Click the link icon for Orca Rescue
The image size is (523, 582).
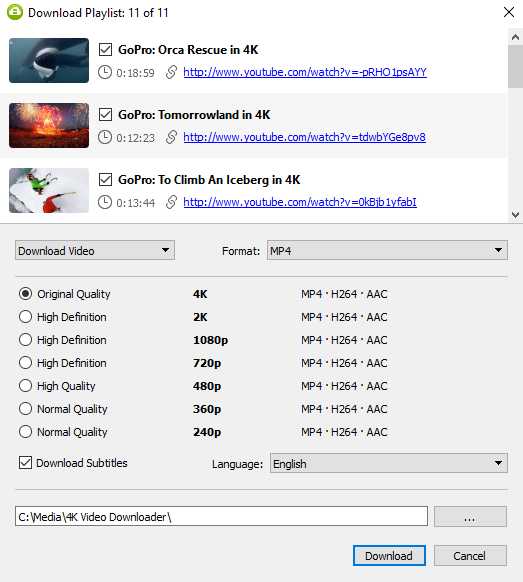pyautogui.click(x=171, y=72)
